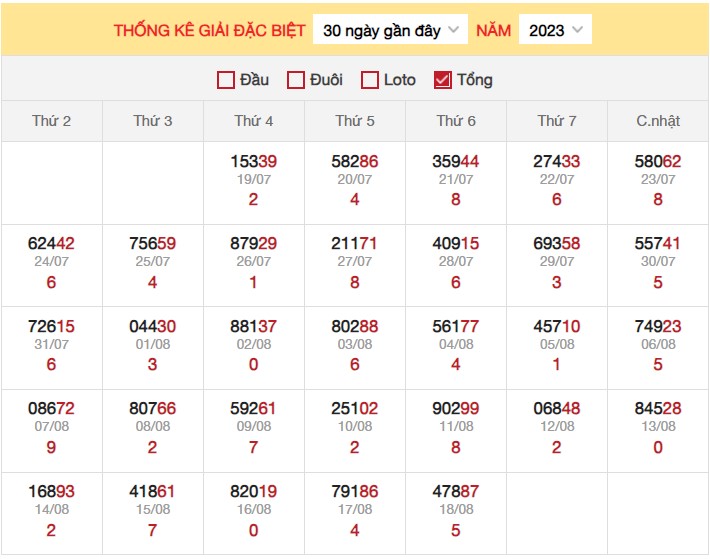
Task: Click the Thứ 2 column header
Action: click(52, 121)
